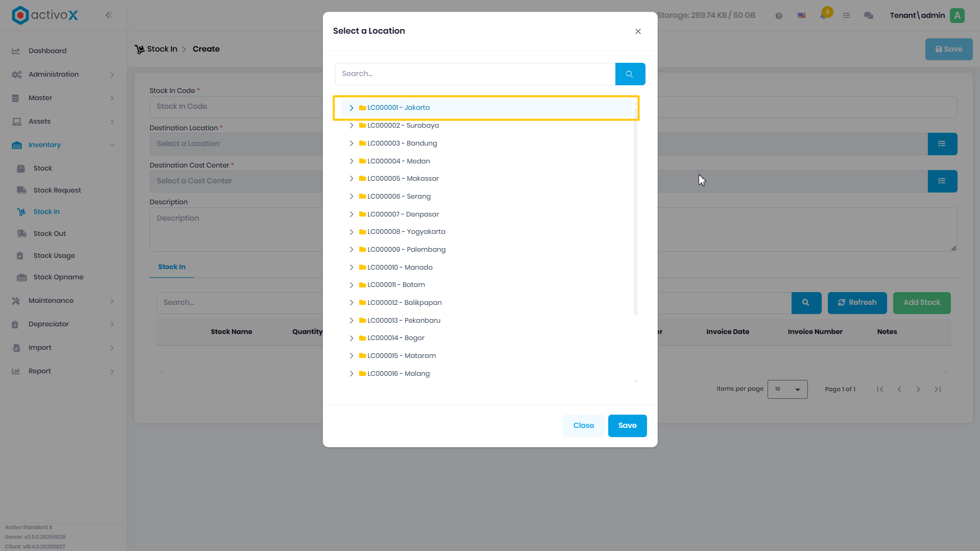The image size is (980, 551).
Task: Go to last page pagination icon
Action: tap(938, 390)
